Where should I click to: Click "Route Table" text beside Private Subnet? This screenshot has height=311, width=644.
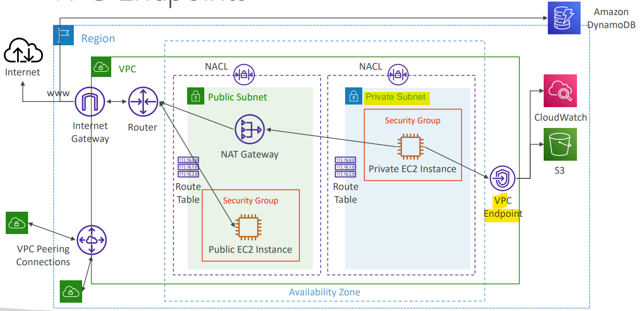tap(346, 193)
